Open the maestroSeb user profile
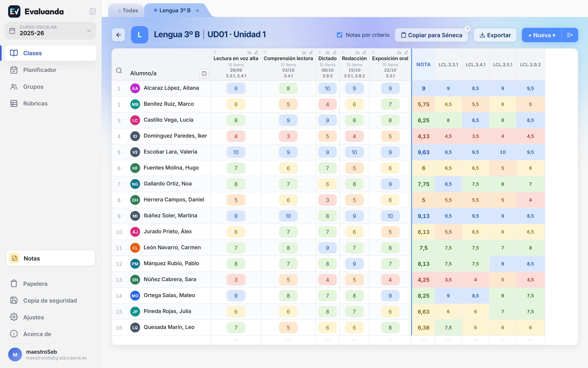This screenshot has width=588, height=368. coord(51,354)
